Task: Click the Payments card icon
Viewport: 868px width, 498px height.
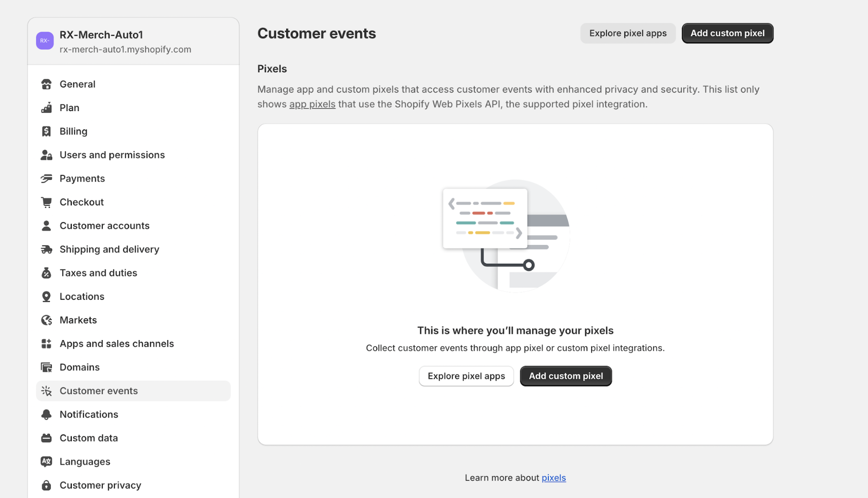Action: [46, 178]
